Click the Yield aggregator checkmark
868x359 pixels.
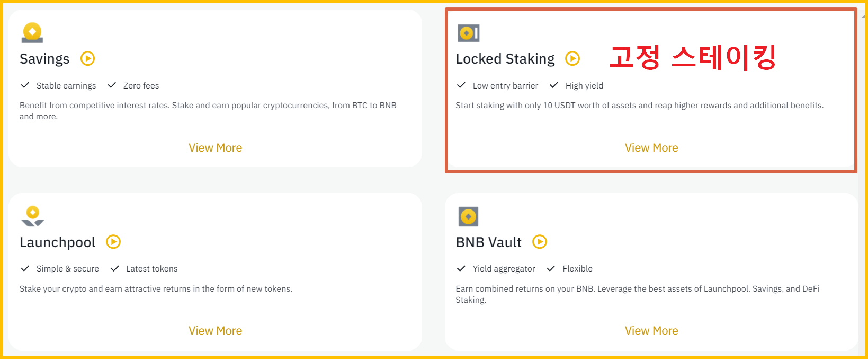[461, 268]
